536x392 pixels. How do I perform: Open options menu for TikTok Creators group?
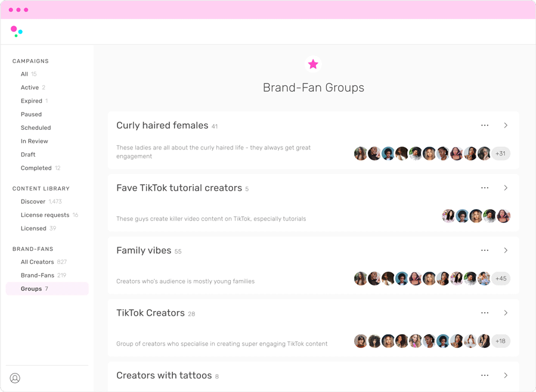click(x=485, y=313)
